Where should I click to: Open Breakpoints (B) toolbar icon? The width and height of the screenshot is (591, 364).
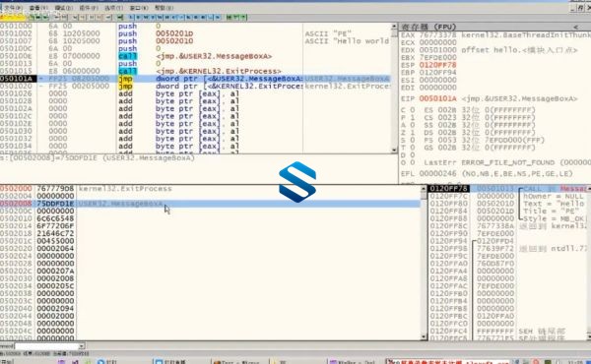195,17
